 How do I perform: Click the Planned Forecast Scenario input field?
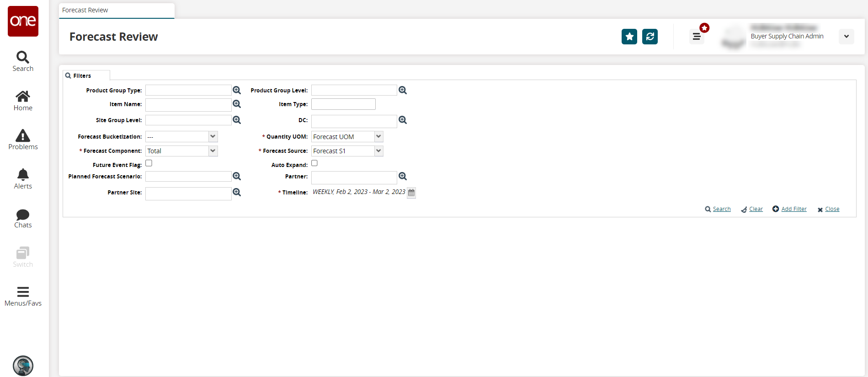188,177
